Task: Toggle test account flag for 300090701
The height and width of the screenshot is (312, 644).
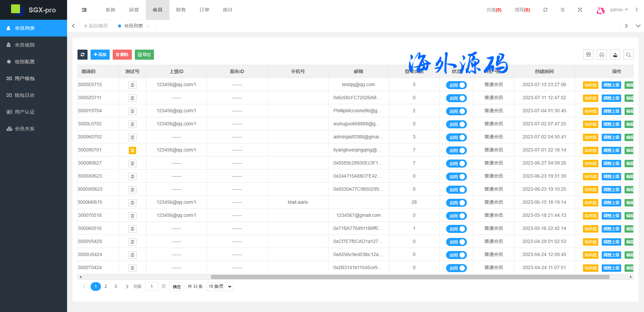Action: 132,150
